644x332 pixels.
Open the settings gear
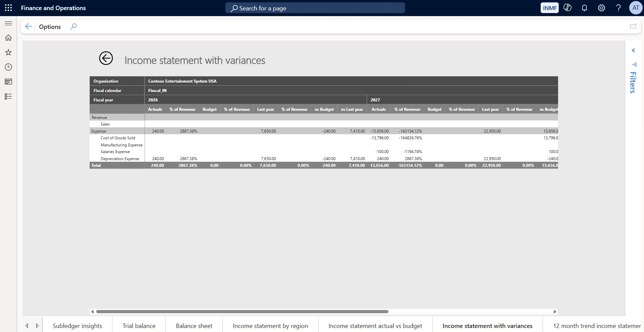601,8
